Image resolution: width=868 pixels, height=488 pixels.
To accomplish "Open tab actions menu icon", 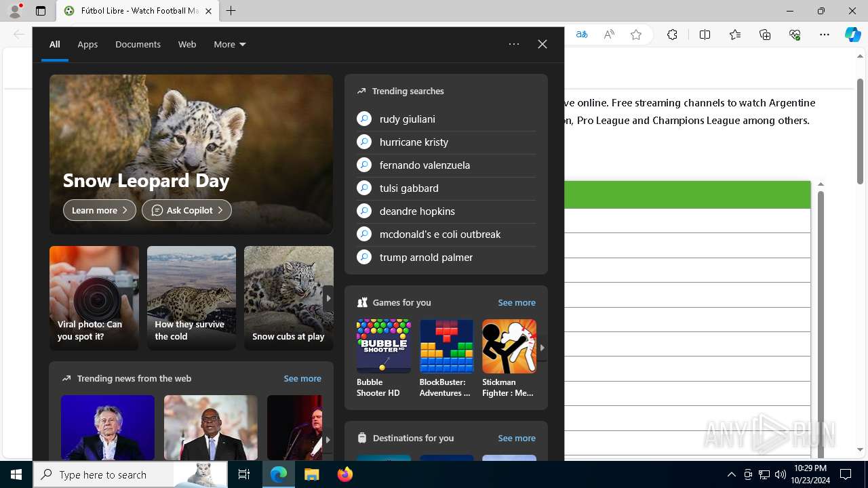I will point(41,11).
